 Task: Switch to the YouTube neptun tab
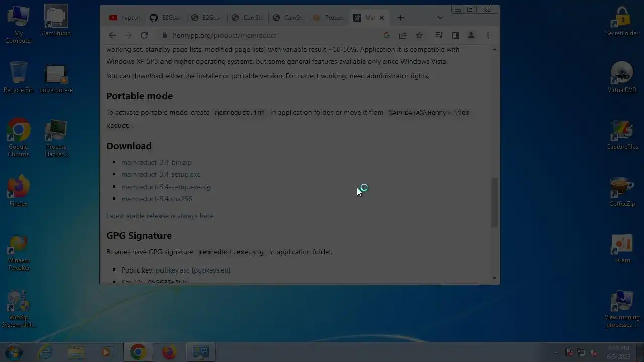(x=124, y=18)
